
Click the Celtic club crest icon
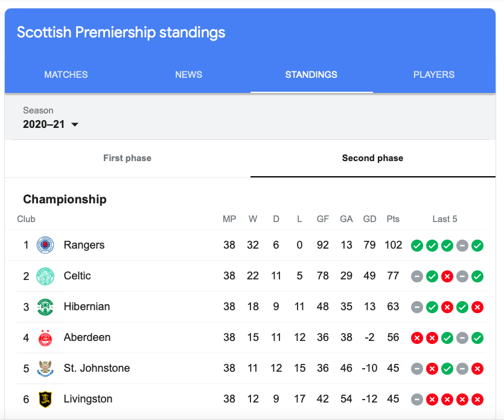pos(45,276)
